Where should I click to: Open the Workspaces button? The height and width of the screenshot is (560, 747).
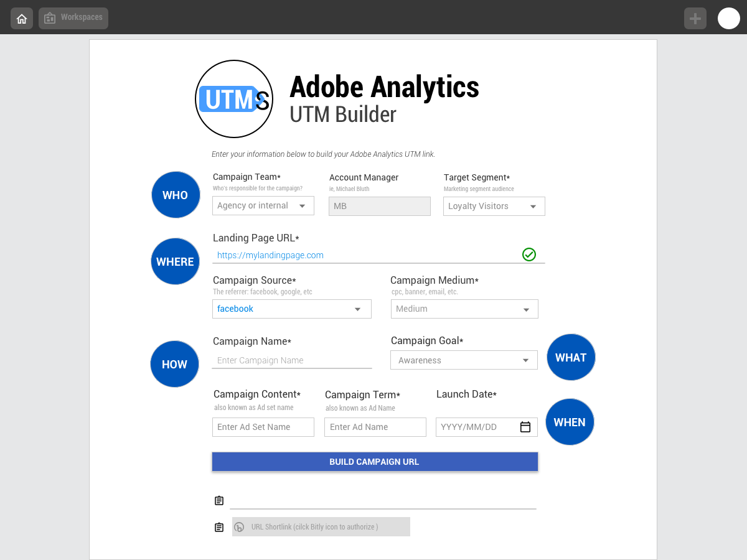click(x=73, y=18)
